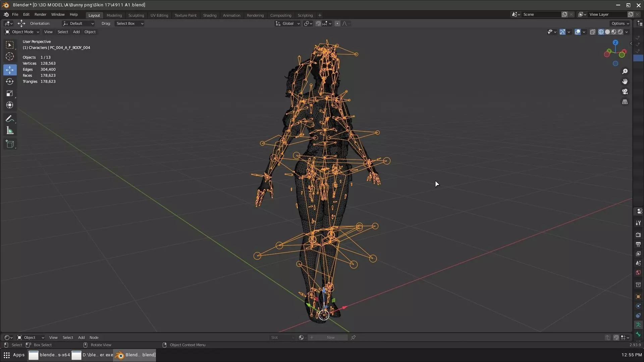The width and height of the screenshot is (644, 362).
Task: Pick the Rotate tool
Action: (x=10, y=82)
